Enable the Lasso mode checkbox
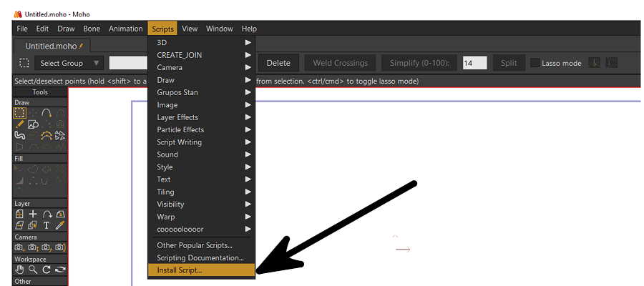 tap(535, 63)
